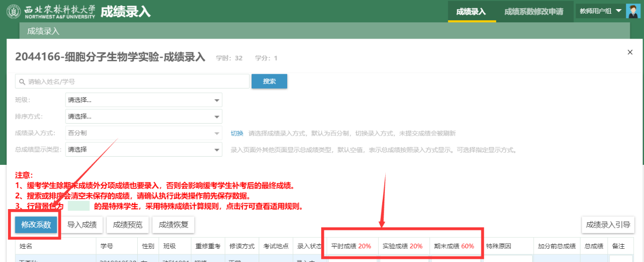Click the search magnifier icon
The height and width of the screenshot is (262, 644).
(22, 81)
